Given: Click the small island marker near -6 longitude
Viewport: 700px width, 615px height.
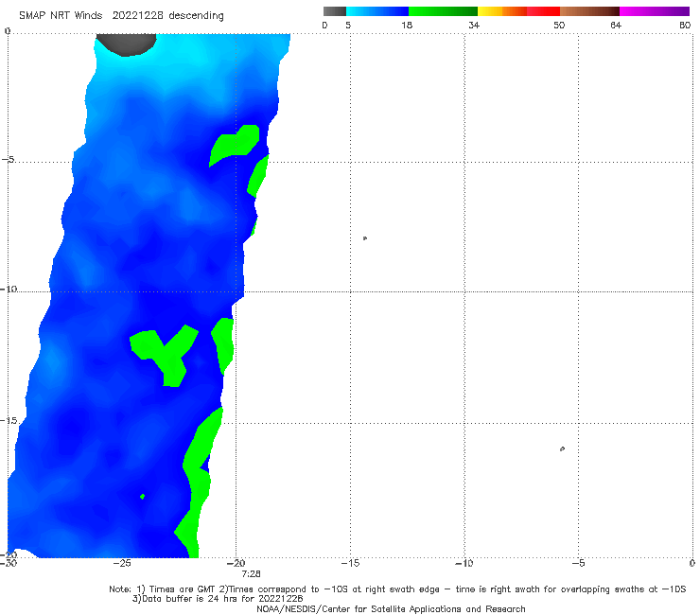Looking at the screenshot, I should [x=562, y=448].
